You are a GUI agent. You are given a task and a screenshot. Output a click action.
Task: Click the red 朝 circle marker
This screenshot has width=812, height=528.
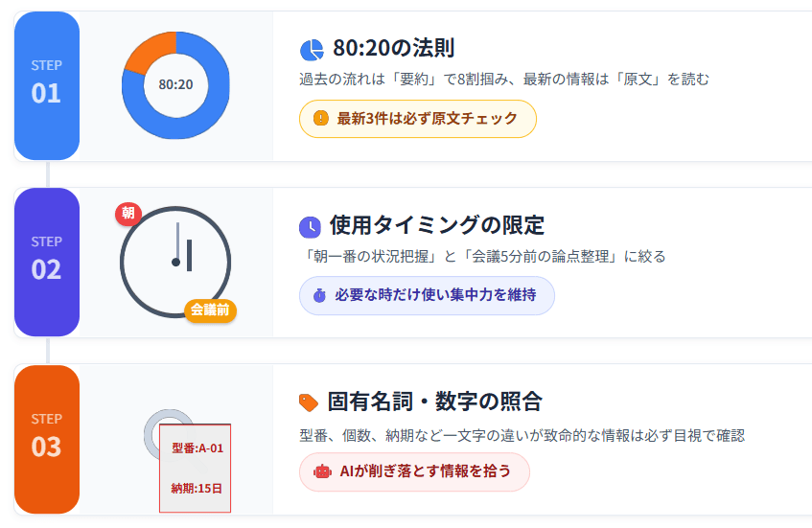pos(128,214)
